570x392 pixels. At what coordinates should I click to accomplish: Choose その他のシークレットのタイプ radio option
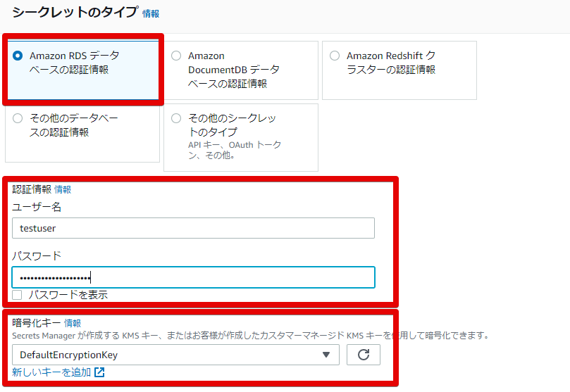pos(176,118)
